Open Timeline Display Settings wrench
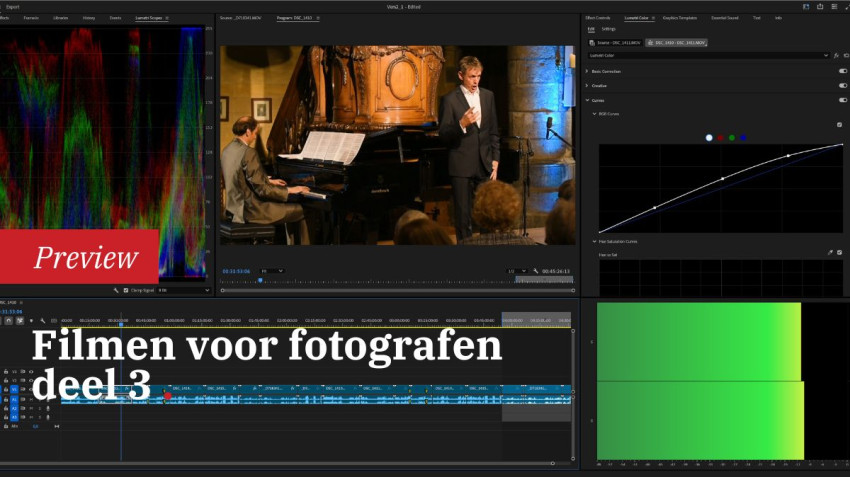This screenshot has width=850, height=477. (x=42, y=321)
